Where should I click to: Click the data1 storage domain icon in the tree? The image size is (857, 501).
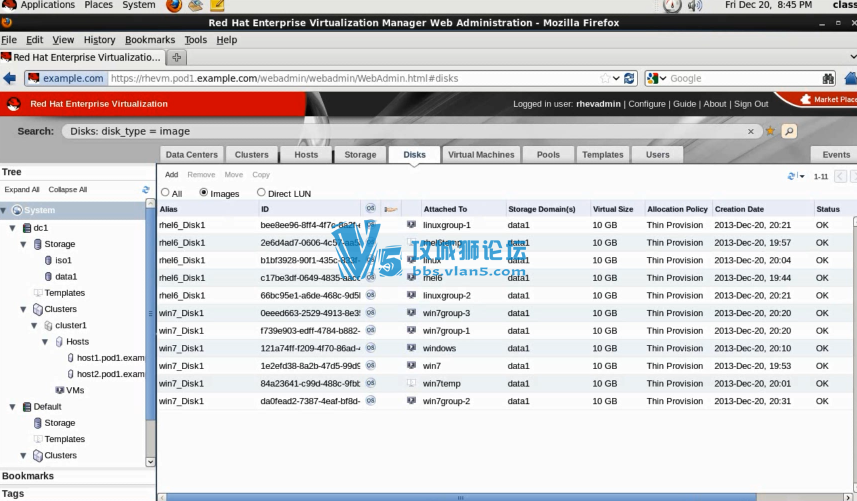click(x=48, y=276)
